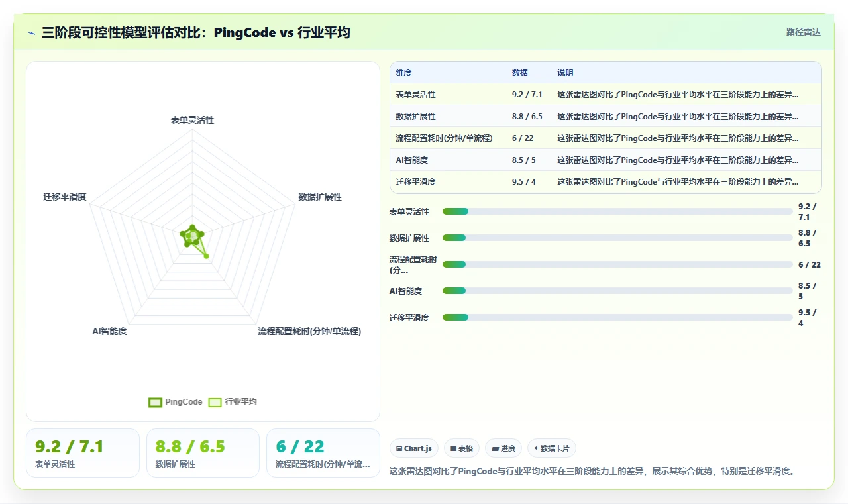Click the 数据 column header
The image size is (848, 504).
pyautogui.click(x=520, y=73)
